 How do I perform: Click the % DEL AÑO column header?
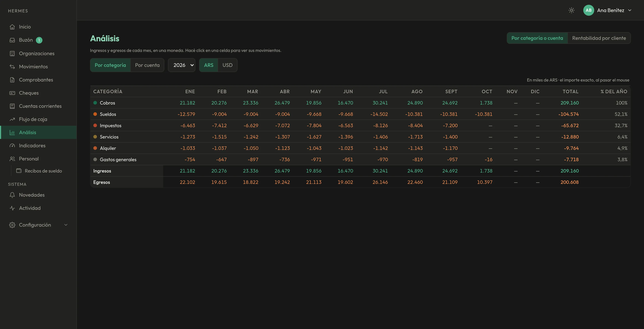point(614,91)
